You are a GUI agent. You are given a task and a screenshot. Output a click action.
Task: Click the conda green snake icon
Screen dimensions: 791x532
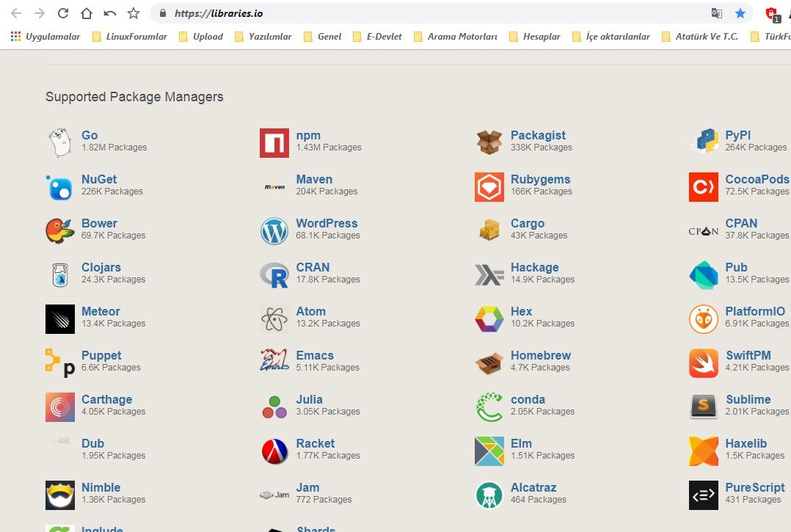point(489,407)
